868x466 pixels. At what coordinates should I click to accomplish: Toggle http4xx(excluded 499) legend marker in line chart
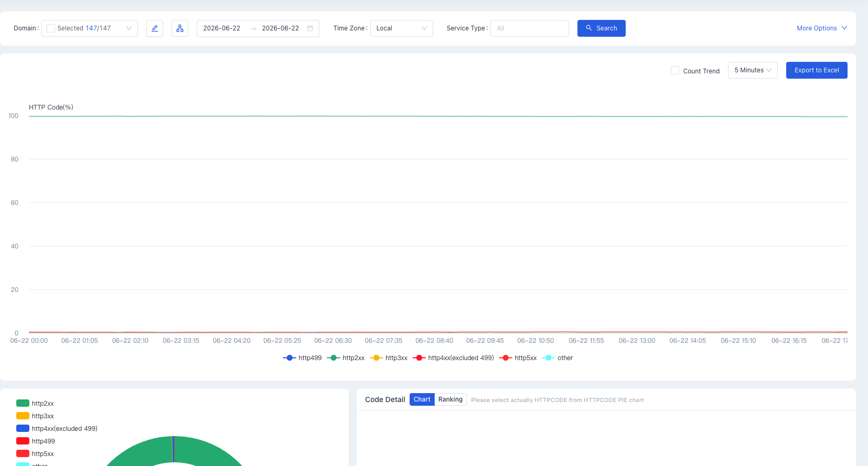click(x=419, y=358)
